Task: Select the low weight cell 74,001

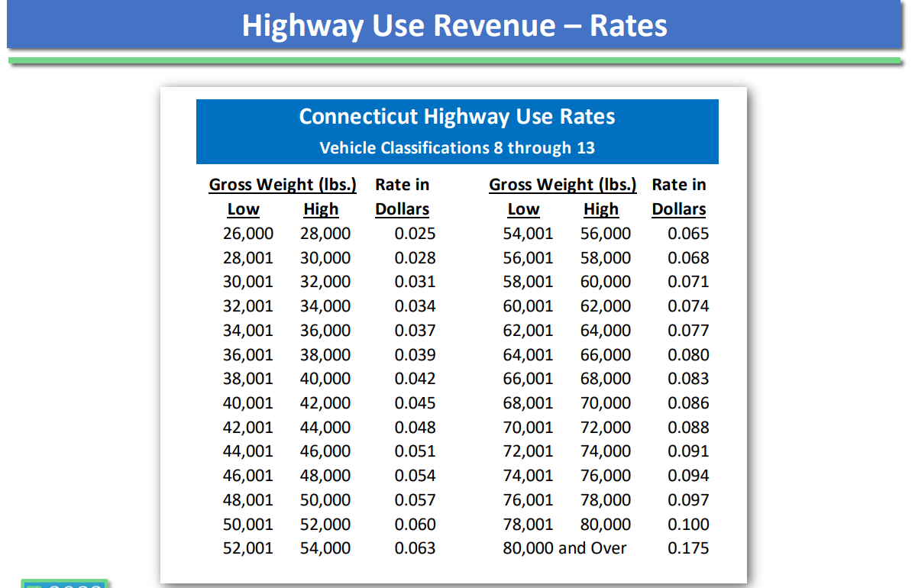Action: 528,476
